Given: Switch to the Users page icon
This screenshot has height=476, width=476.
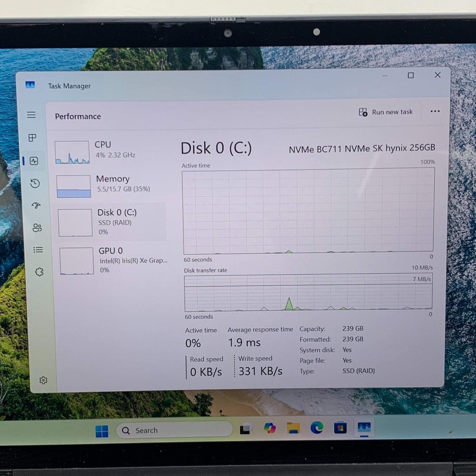Looking at the screenshot, I should coord(37,228).
